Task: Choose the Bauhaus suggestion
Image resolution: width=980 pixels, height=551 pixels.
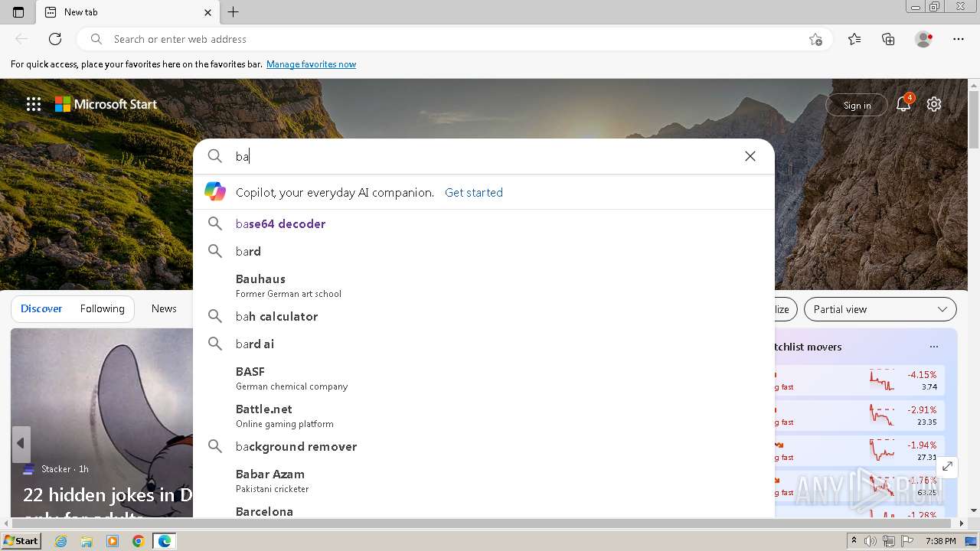Action: tap(484, 285)
